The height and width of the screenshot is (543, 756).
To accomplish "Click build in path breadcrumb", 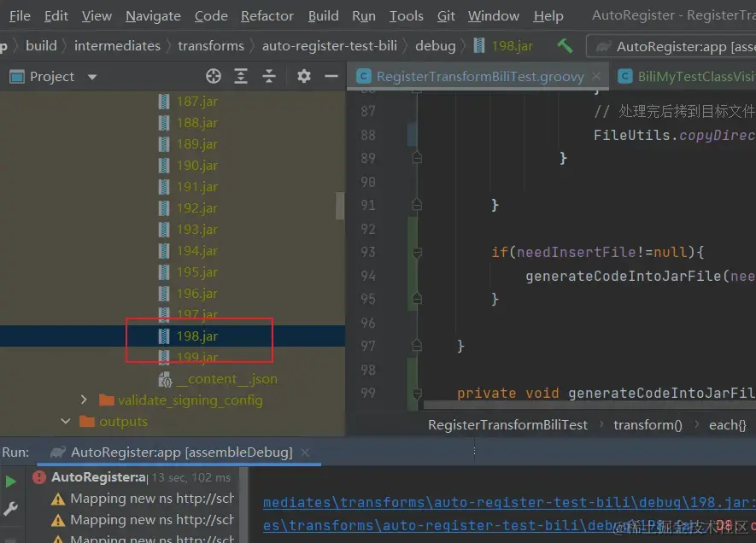I will coord(41,46).
